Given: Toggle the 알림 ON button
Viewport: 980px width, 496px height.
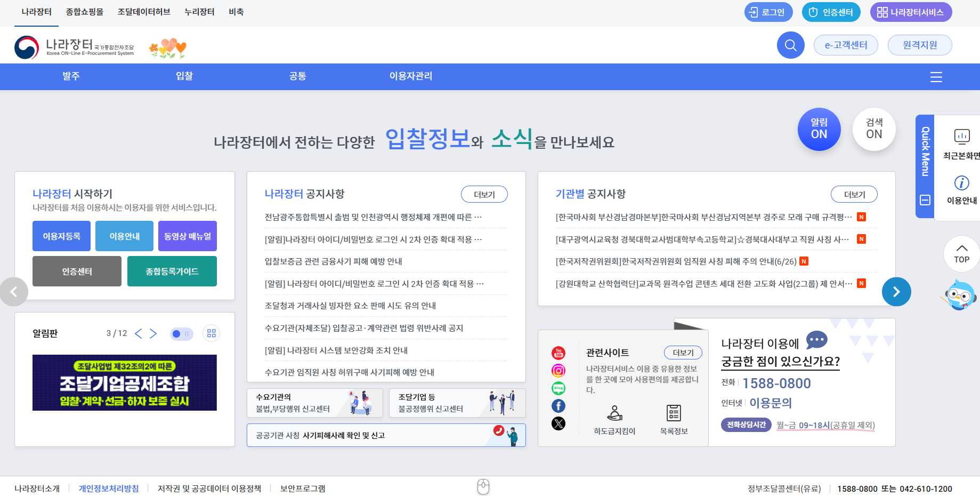Looking at the screenshot, I should (x=819, y=129).
